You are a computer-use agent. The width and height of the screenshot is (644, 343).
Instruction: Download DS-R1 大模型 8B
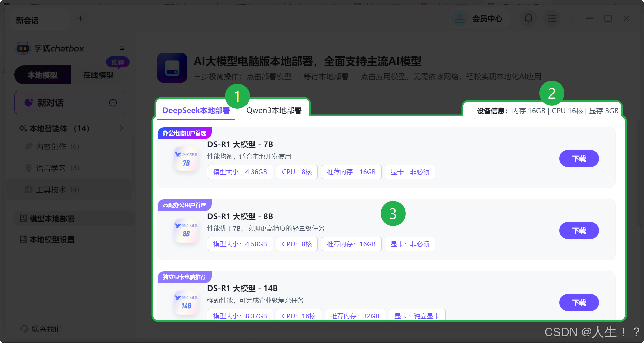579,231
